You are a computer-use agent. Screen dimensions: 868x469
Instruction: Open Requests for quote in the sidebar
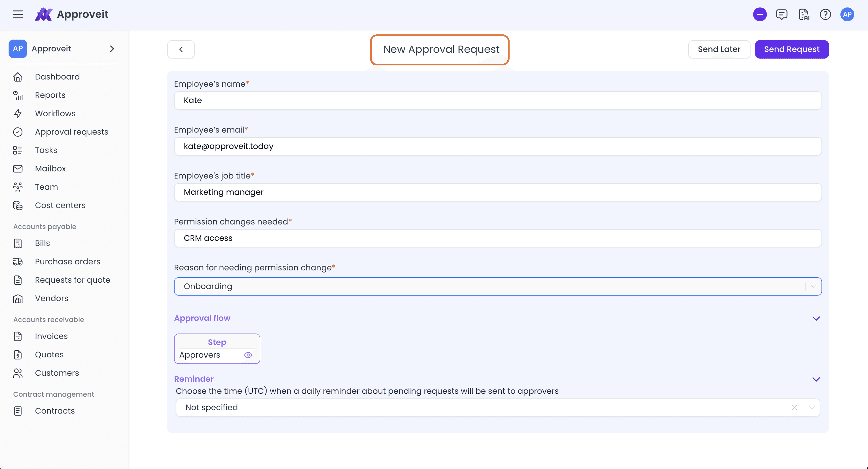(73, 280)
